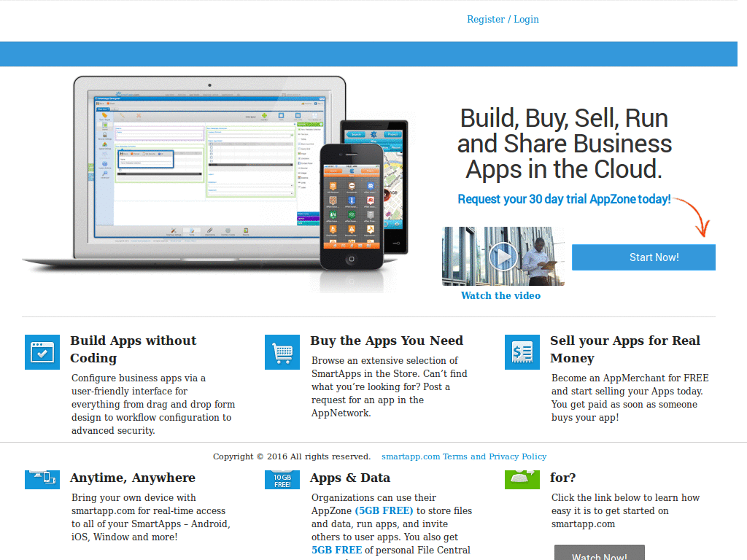This screenshot has width=747, height=560.
Task: Click the shopping cart icon
Action: (282, 352)
